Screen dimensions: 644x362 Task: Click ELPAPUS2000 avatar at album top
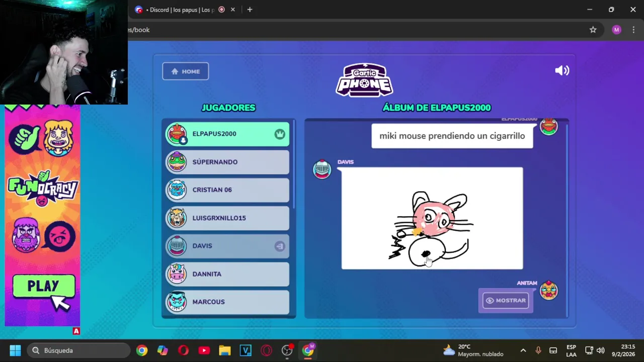pos(548,126)
